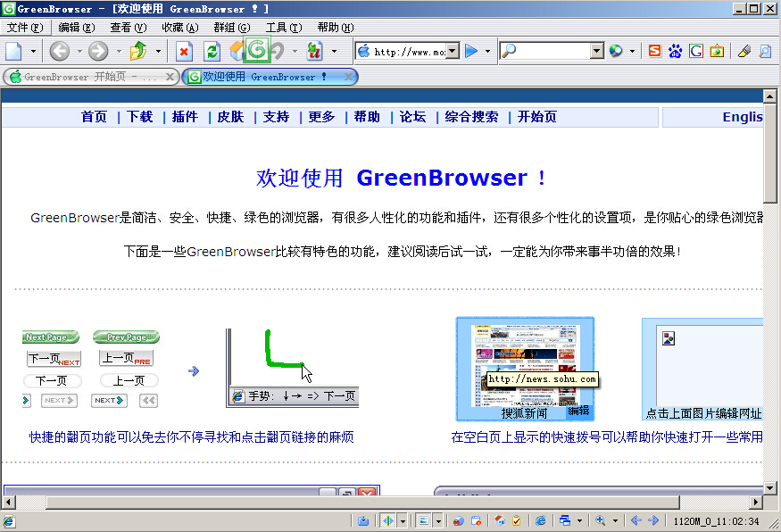This screenshot has height=532, width=781.
Task: Open the 首页 link in the page navigation
Action: (94, 117)
